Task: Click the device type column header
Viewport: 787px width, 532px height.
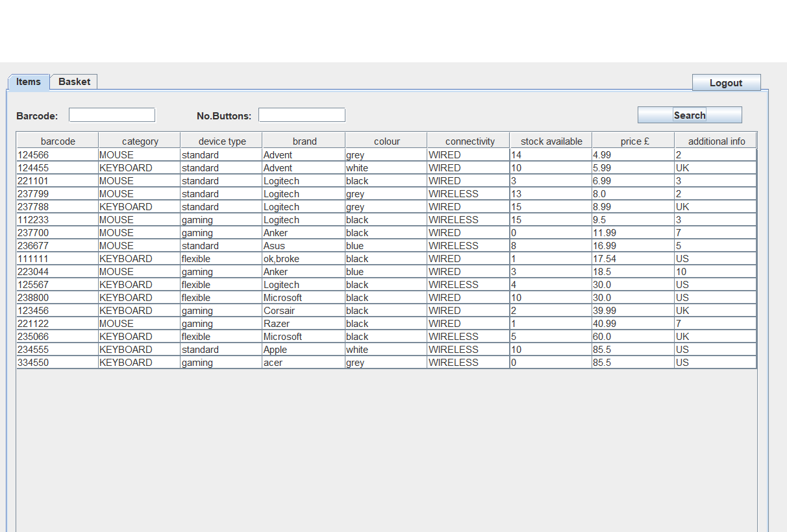Action: 221,141
